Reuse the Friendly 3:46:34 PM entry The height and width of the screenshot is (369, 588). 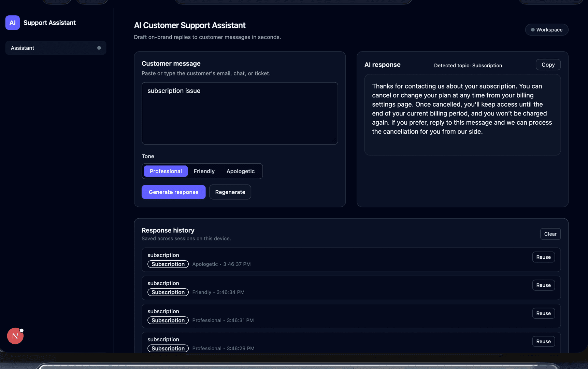tap(544, 285)
